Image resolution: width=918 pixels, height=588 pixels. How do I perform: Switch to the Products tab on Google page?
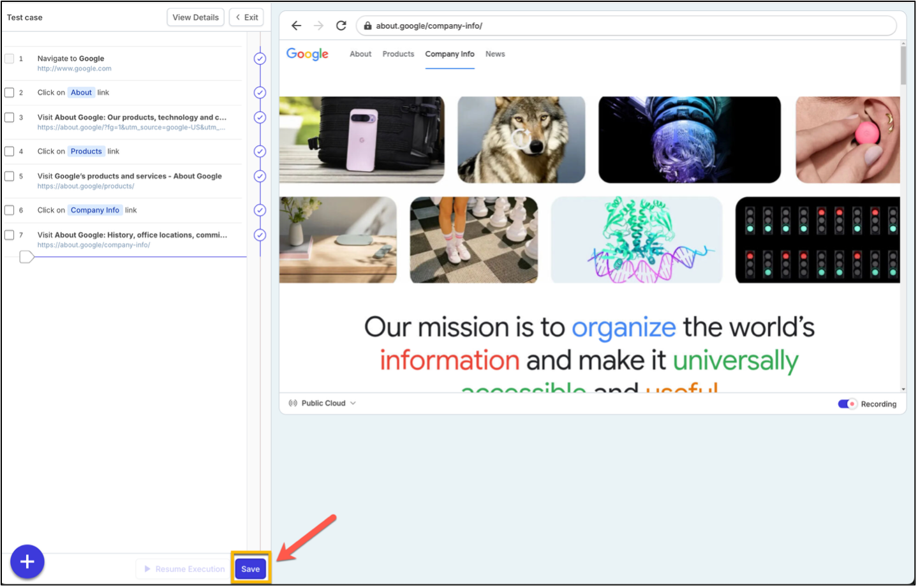398,54
